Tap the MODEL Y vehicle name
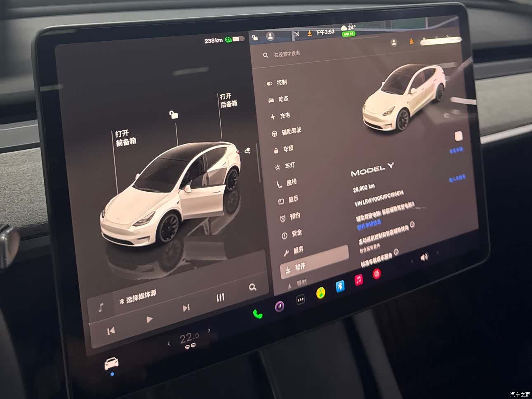 tap(372, 169)
